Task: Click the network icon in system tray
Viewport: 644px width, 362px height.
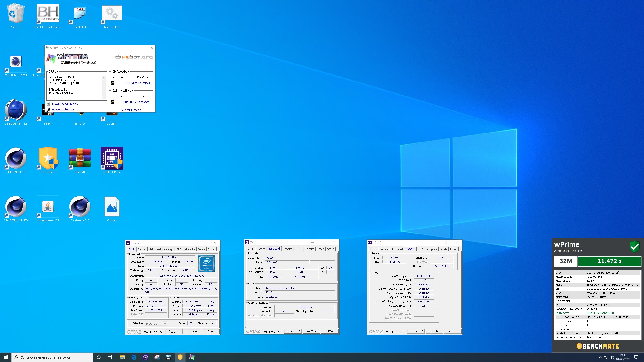Action: tap(606, 357)
